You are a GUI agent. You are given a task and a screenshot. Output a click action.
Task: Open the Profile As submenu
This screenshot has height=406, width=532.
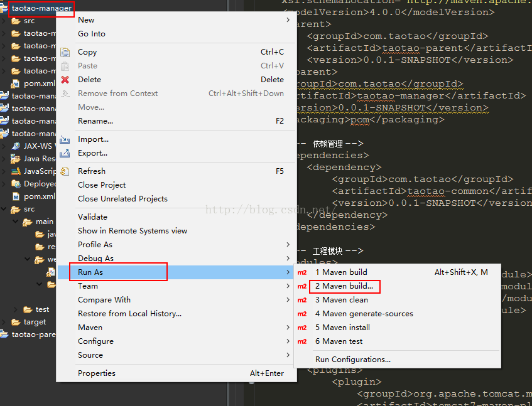(176, 245)
